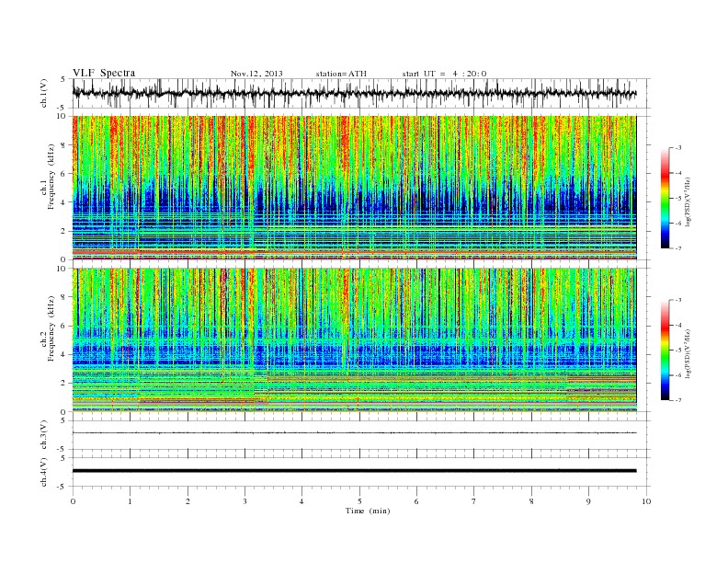728x563 pixels.
Task: Click time axis tick label "8" at bottom
Action: coord(531,501)
